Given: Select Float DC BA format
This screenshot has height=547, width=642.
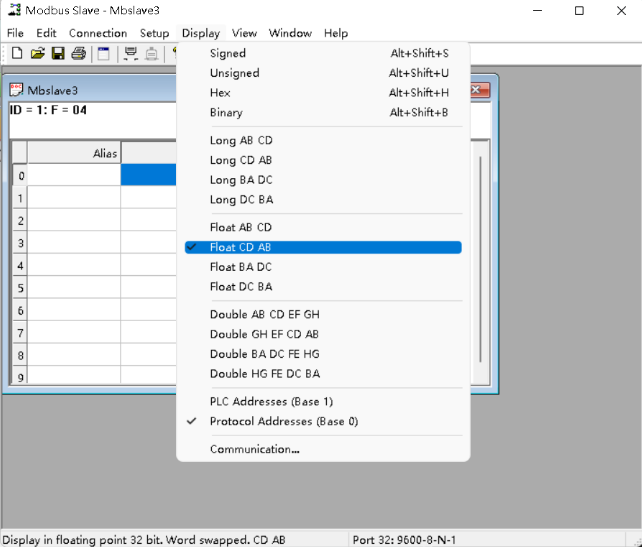Looking at the screenshot, I should 323,287.
